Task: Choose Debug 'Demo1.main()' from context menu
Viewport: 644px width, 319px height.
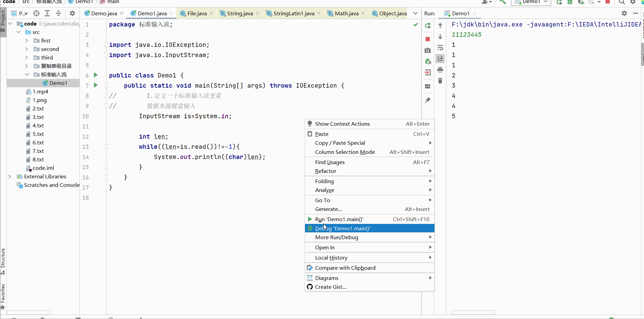Action: pos(370,228)
